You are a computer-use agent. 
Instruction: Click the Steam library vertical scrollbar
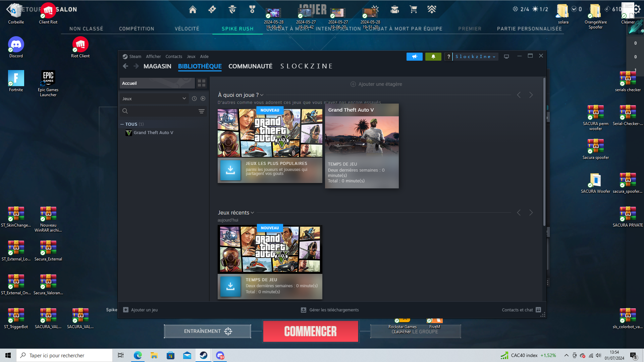coord(544,152)
